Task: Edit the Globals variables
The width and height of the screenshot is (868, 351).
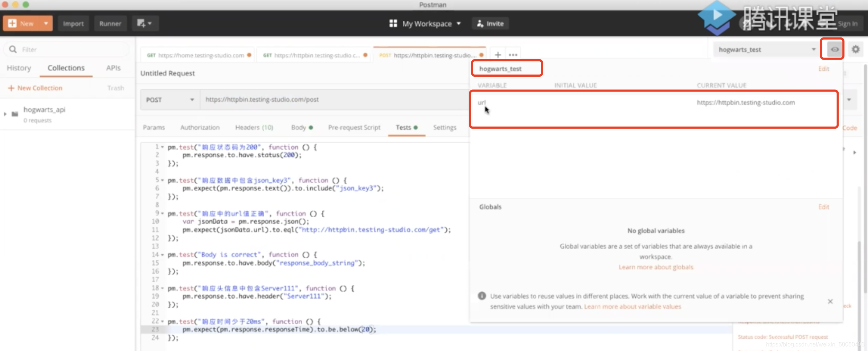Action: point(823,207)
